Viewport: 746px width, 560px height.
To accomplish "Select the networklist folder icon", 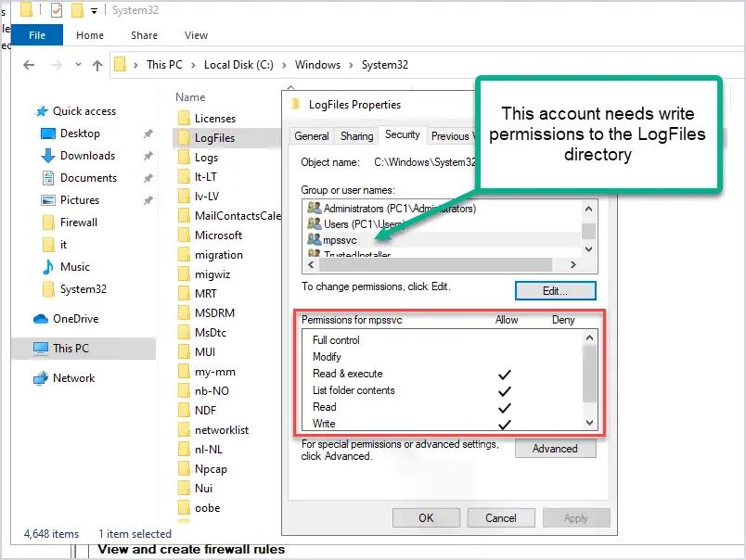I will coord(183,430).
